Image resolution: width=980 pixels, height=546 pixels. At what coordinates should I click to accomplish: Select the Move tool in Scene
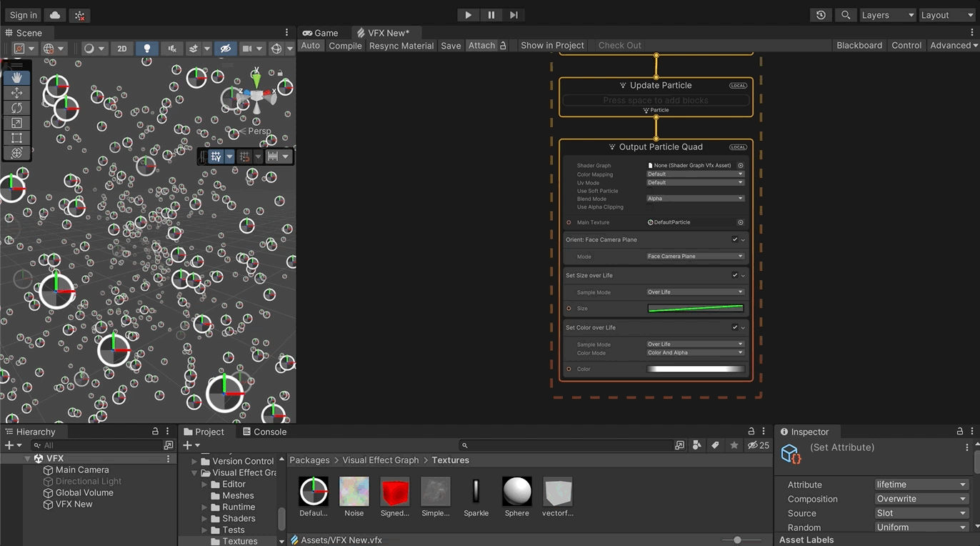[16, 93]
